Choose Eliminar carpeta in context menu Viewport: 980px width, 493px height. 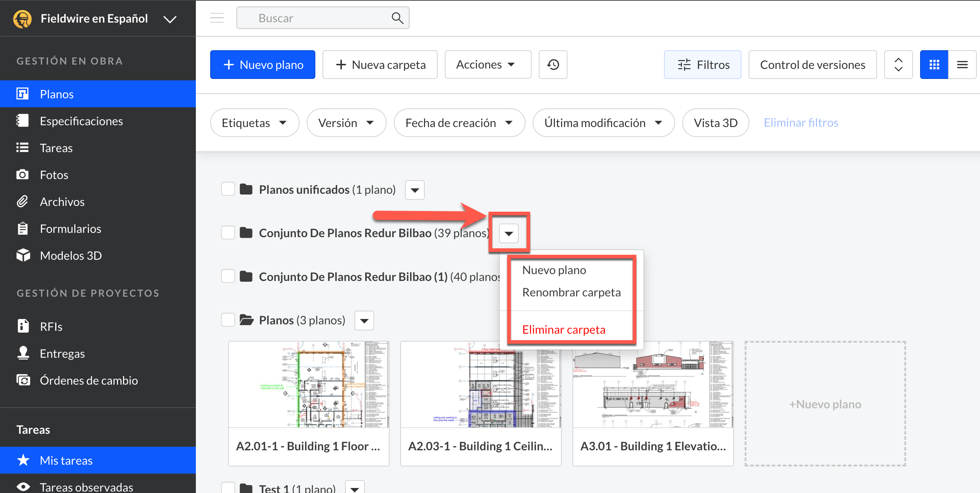click(x=564, y=329)
